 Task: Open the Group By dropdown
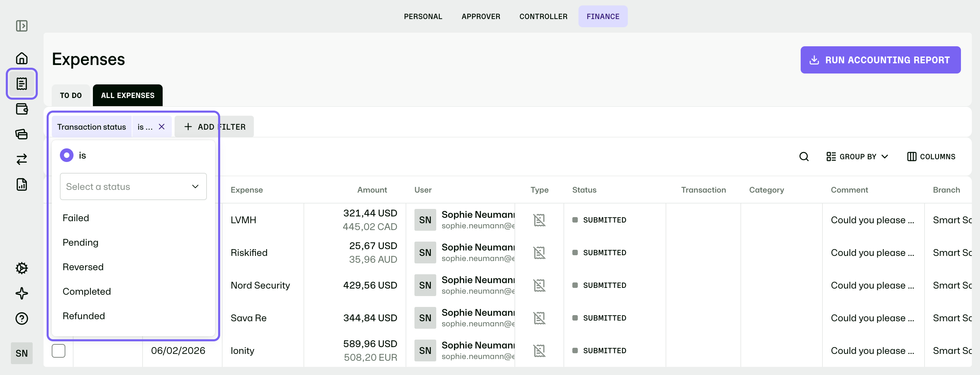857,157
